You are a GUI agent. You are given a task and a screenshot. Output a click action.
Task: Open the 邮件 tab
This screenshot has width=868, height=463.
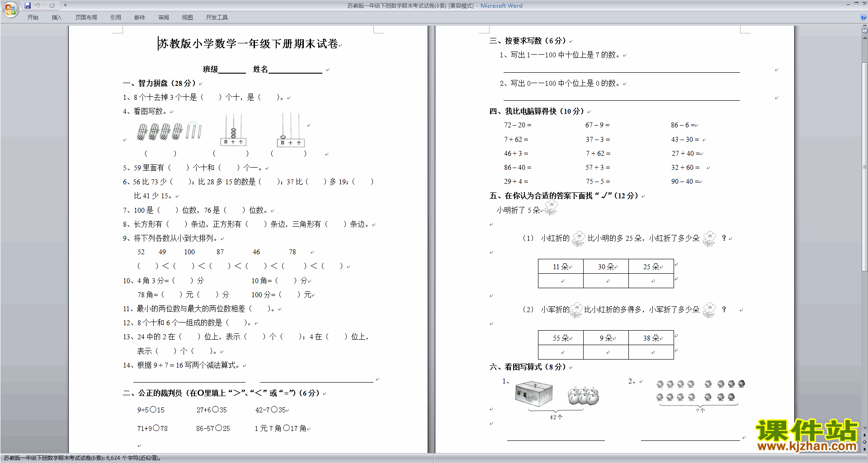pos(140,18)
